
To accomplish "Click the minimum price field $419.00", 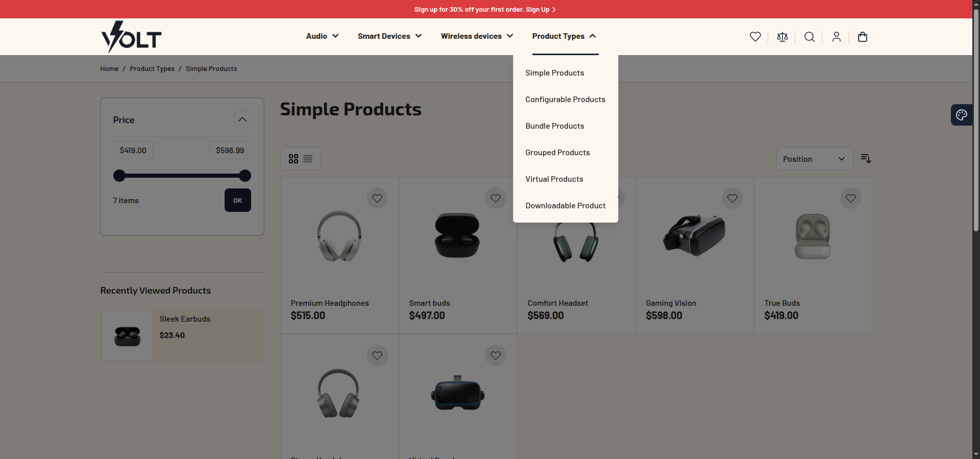I will click(x=133, y=150).
